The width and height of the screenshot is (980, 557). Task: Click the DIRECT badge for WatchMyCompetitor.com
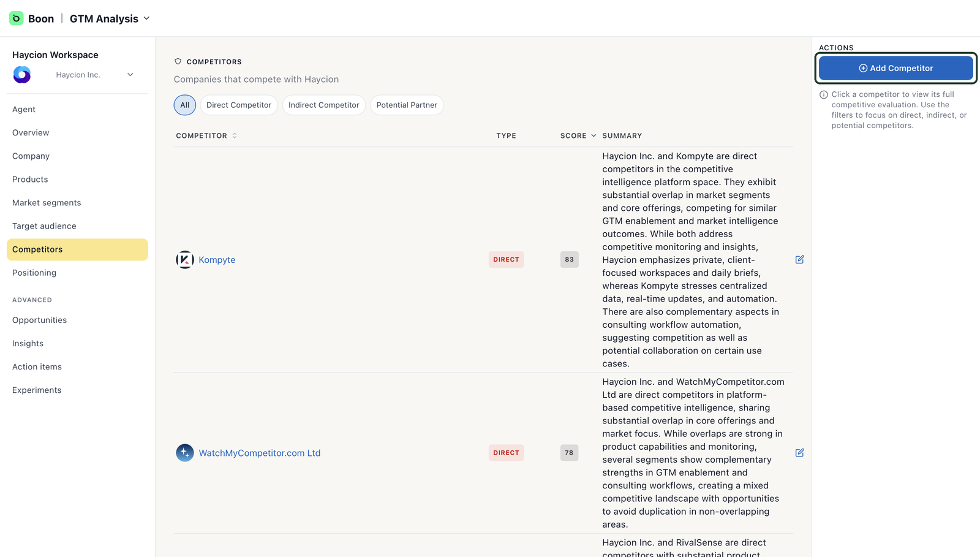506,453
